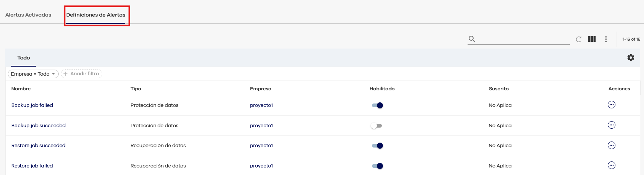This screenshot has height=175, width=644.
Task: Open actions menu for Backup job failed
Action: click(611, 105)
